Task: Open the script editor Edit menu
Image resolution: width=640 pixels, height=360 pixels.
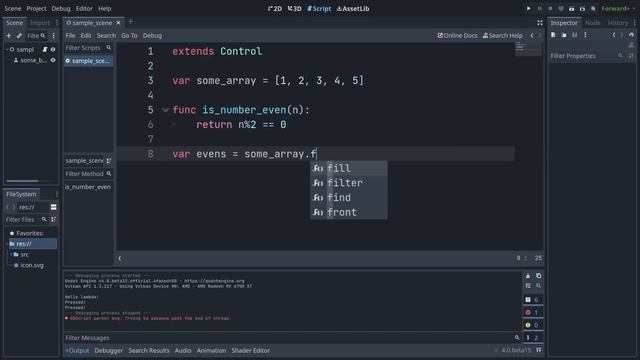Action: [x=86, y=36]
